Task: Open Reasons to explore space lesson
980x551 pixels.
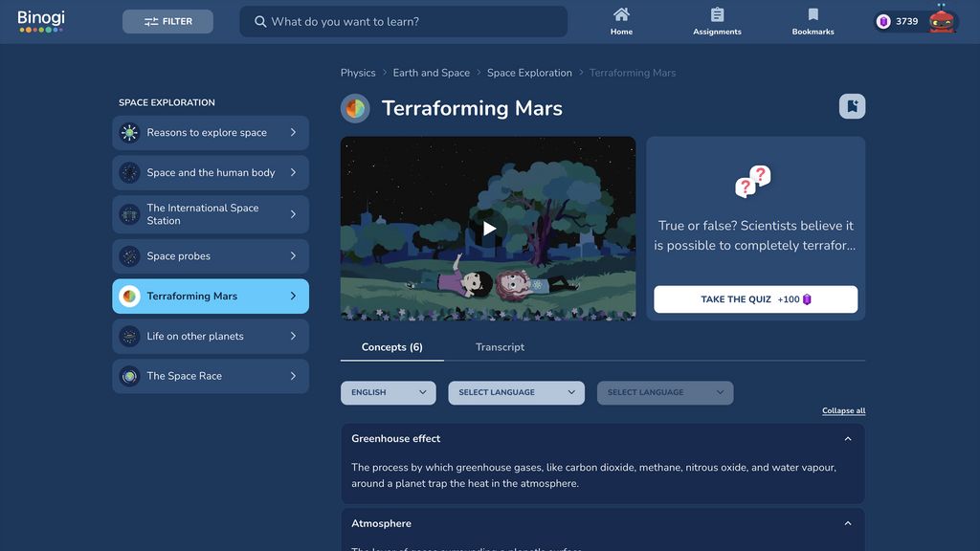Action: click(x=211, y=132)
